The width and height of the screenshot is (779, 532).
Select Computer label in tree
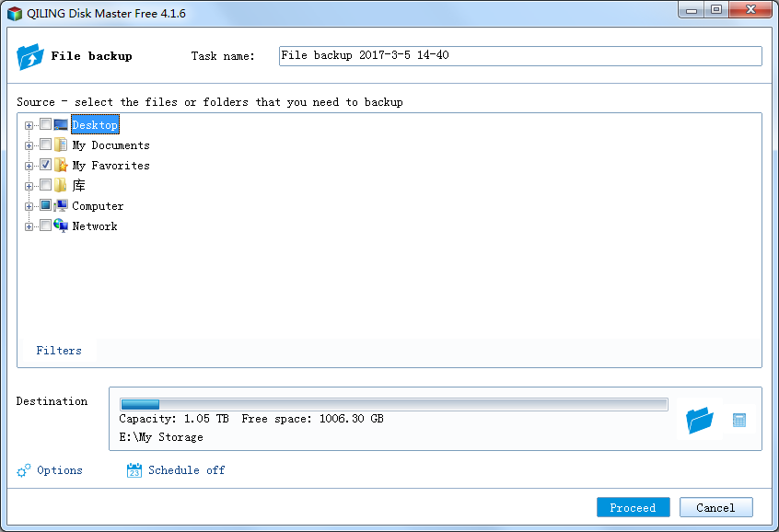tap(98, 206)
